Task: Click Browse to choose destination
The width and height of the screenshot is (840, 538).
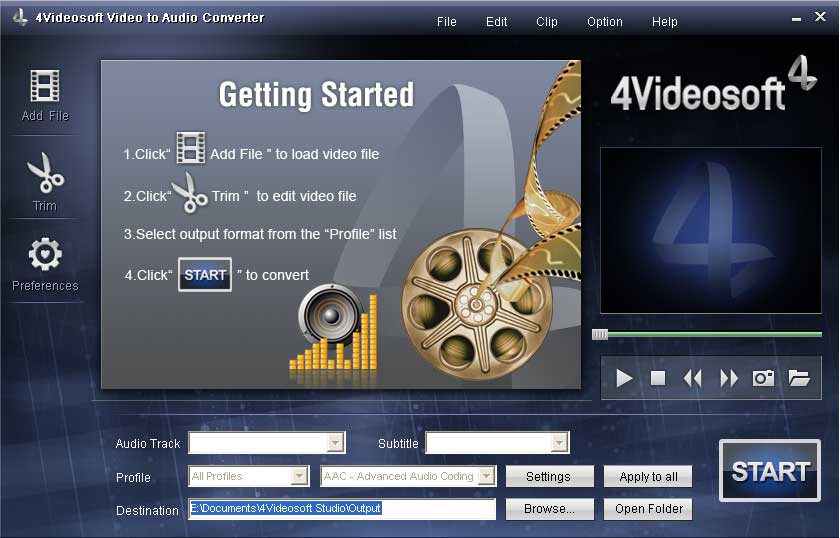Action: pyautogui.click(x=549, y=509)
